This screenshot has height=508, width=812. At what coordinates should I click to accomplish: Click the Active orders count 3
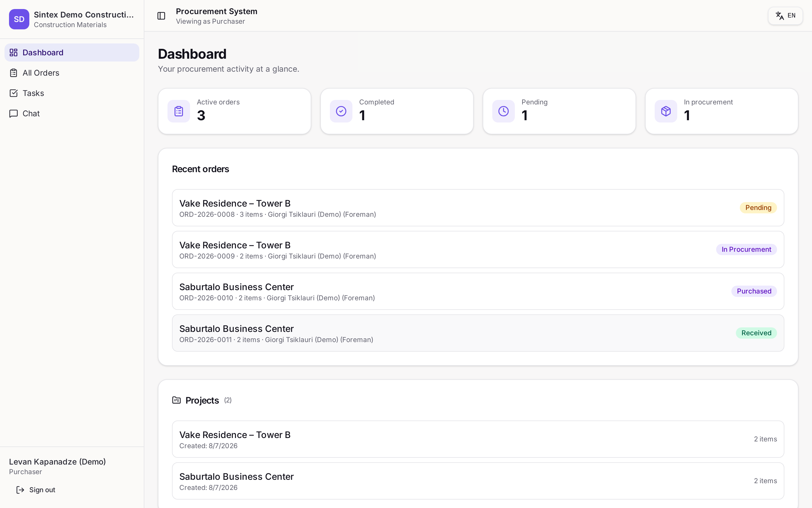pos(201,116)
